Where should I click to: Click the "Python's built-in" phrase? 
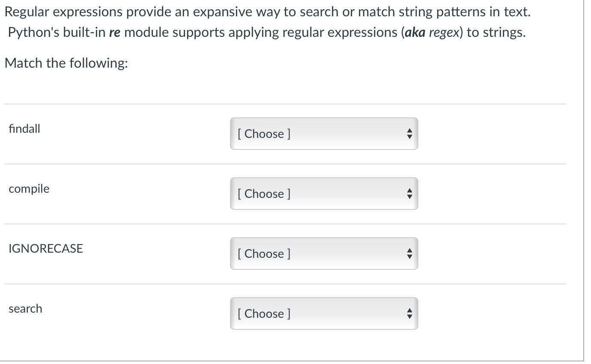(57, 33)
